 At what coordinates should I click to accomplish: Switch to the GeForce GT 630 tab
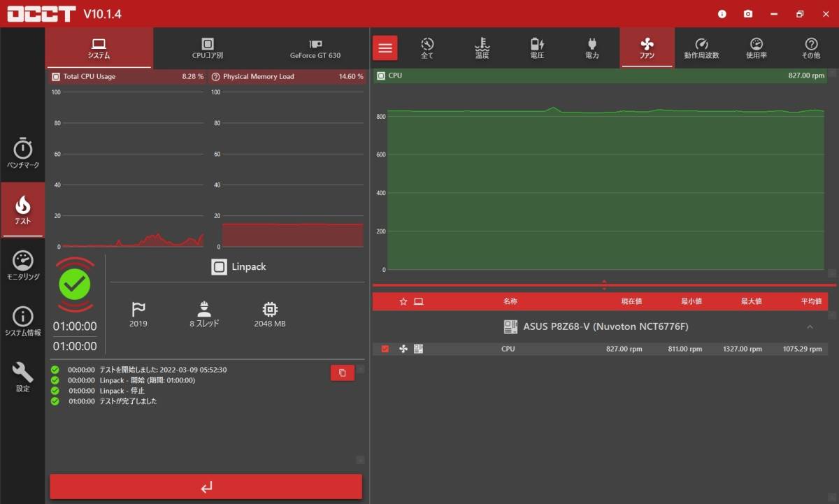tap(315, 48)
